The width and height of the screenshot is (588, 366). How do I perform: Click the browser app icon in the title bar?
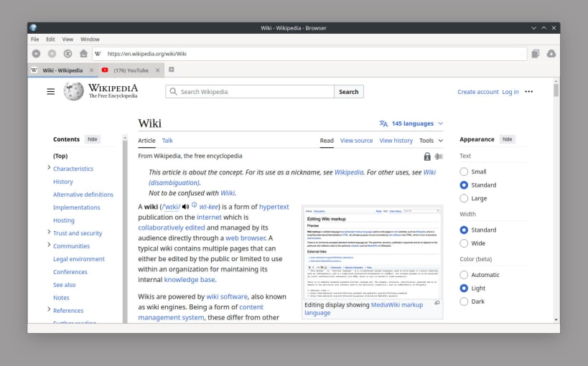coord(33,28)
